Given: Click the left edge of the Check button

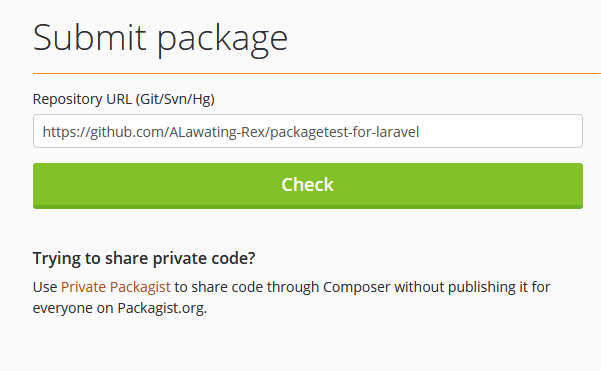Looking at the screenshot, I should [x=38, y=186].
